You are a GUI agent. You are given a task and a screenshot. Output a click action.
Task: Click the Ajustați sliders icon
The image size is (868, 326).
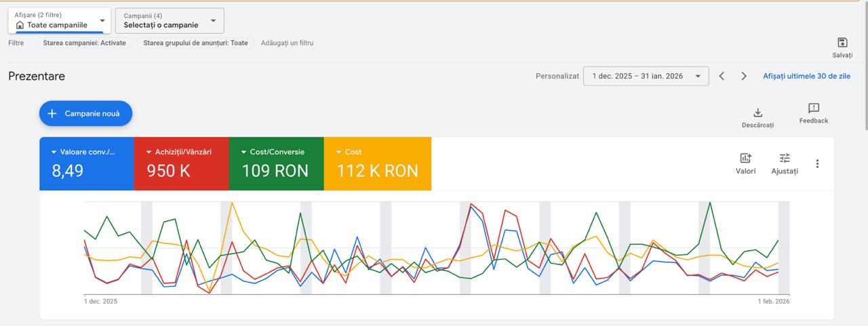click(x=785, y=158)
